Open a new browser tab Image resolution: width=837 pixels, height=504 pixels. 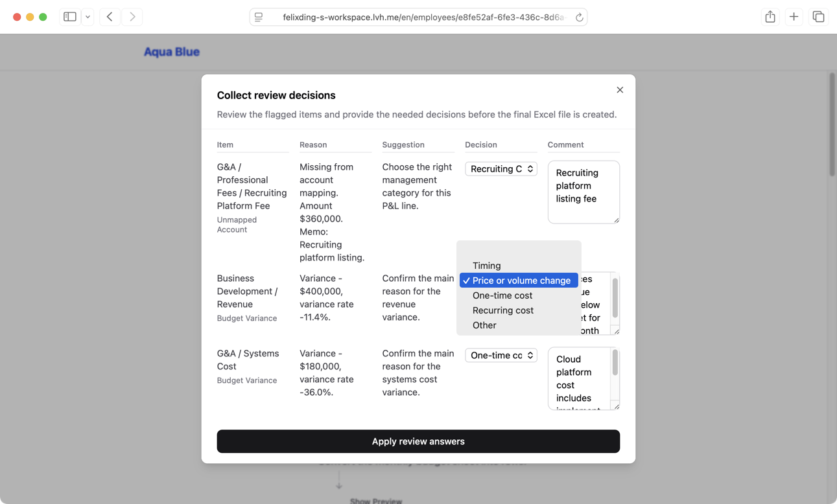click(x=794, y=17)
